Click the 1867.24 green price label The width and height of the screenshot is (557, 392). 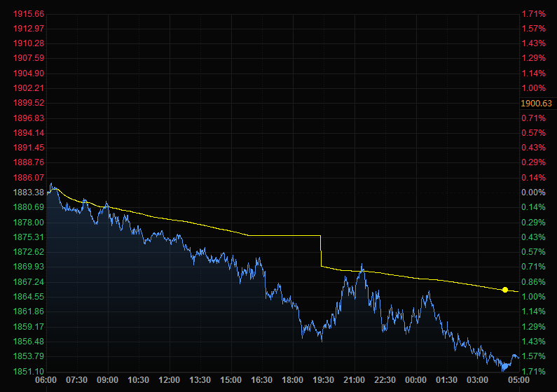point(29,281)
